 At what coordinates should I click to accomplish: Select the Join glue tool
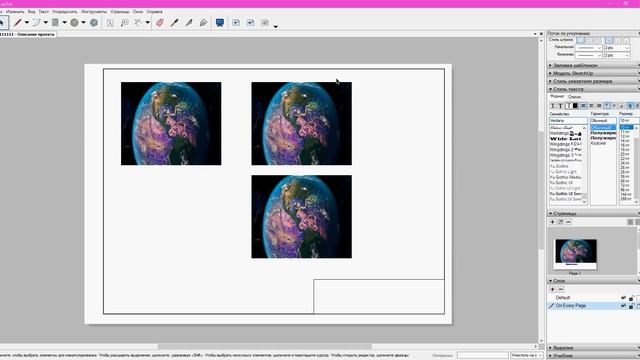pos(203,22)
